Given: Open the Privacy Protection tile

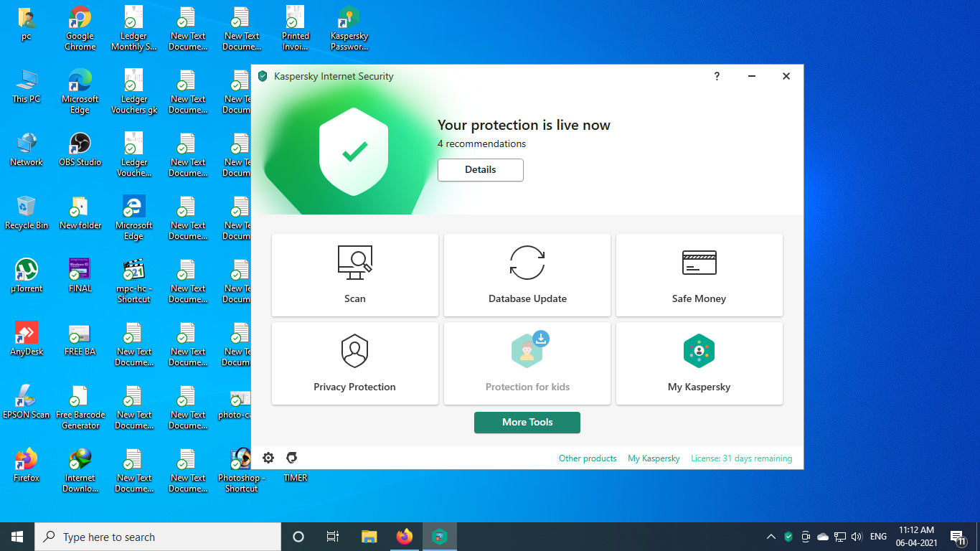Looking at the screenshot, I should tap(355, 363).
